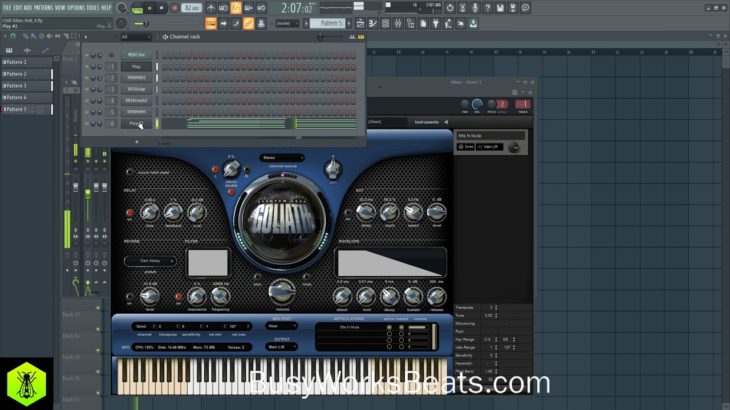
Task: Click the red record button
Action: tap(175, 8)
